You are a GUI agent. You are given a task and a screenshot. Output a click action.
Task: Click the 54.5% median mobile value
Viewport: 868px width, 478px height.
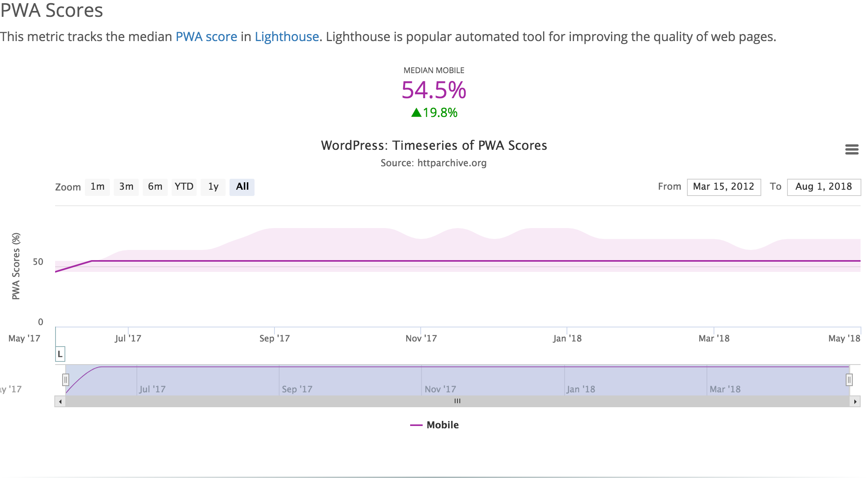[x=434, y=90]
